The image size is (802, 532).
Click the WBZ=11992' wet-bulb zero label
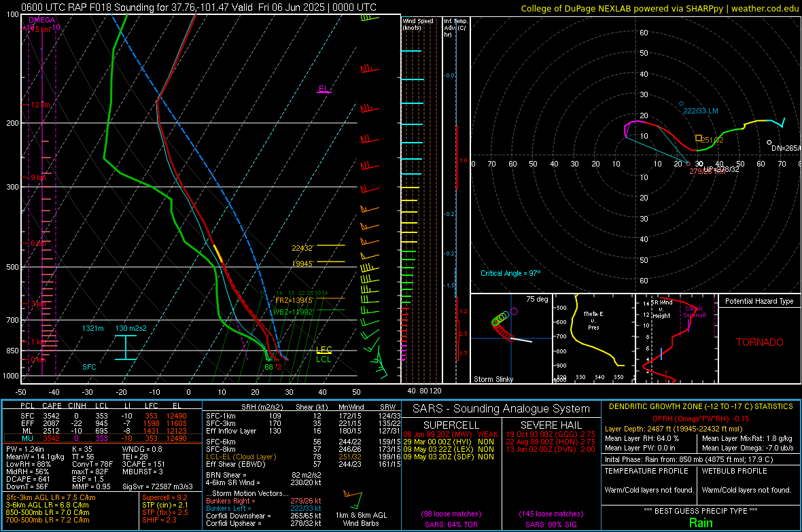coord(293,312)
